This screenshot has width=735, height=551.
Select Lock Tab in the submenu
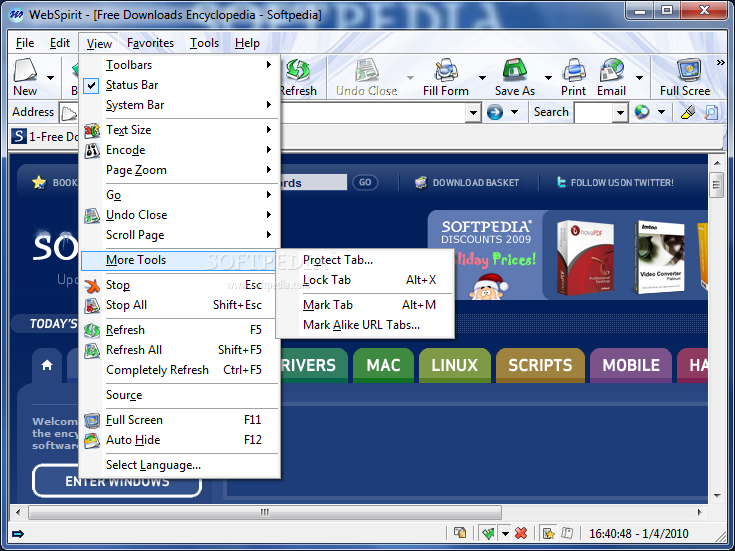365,280
